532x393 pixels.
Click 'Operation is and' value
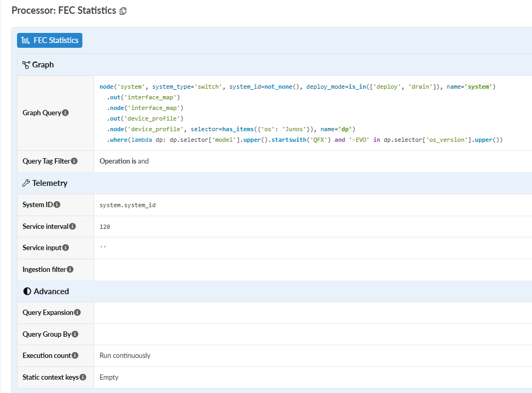(x=124, y=161)
